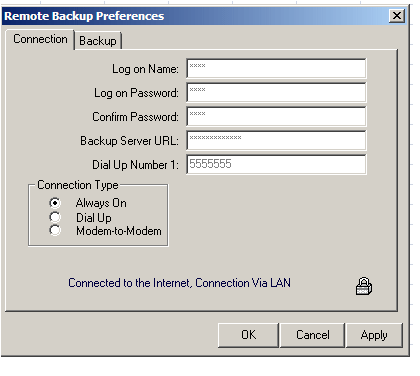
Task: Select the Confirm Password input box
Action: (x=276, y=116)
